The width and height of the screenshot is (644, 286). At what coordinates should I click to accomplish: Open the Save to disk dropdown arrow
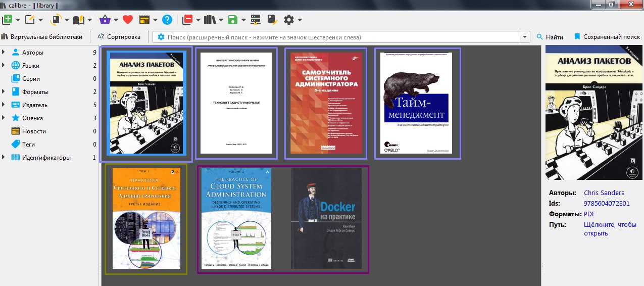click(x=243, y=20)
